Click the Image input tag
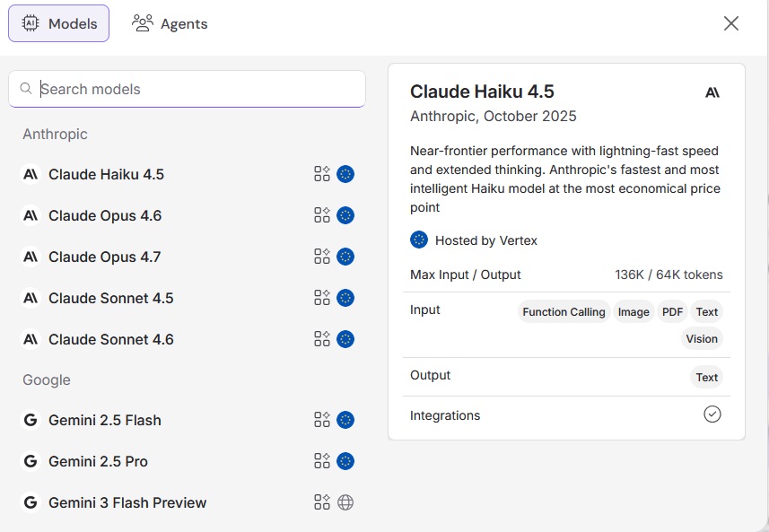 tap(634, 312)
